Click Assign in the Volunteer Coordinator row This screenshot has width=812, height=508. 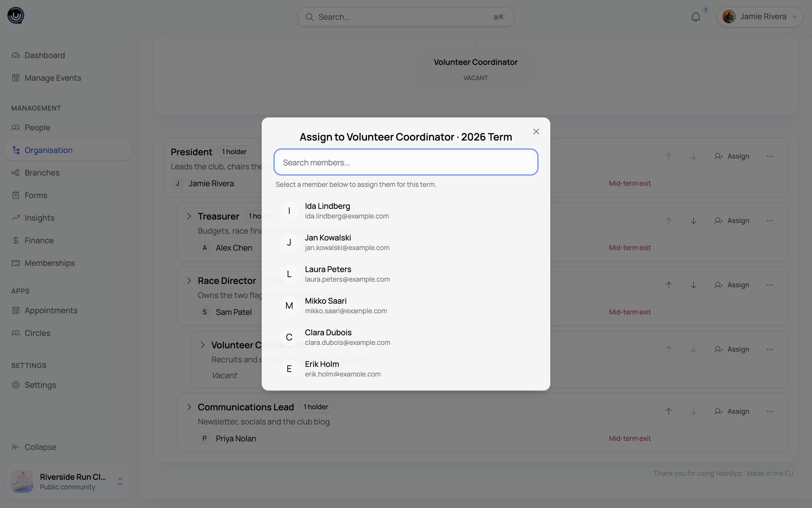732,349
